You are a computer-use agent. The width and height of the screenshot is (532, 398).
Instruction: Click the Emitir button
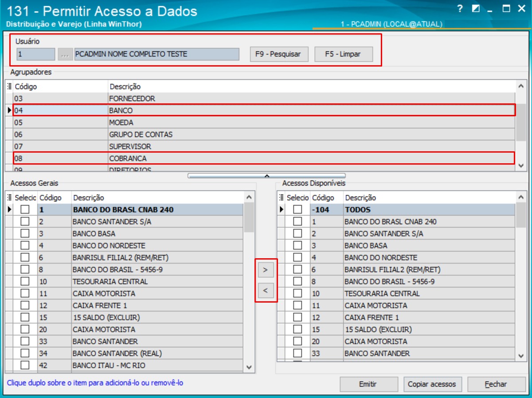point(368,384)
